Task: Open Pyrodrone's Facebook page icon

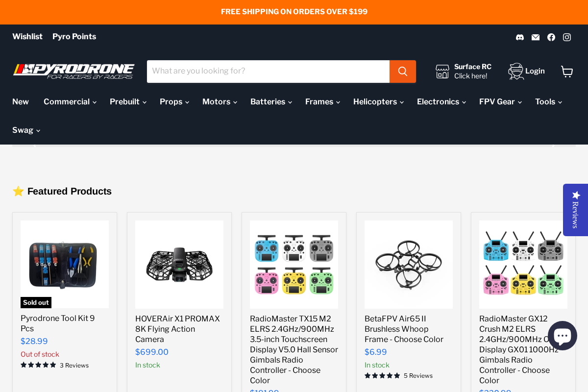Action: point(551,37)
